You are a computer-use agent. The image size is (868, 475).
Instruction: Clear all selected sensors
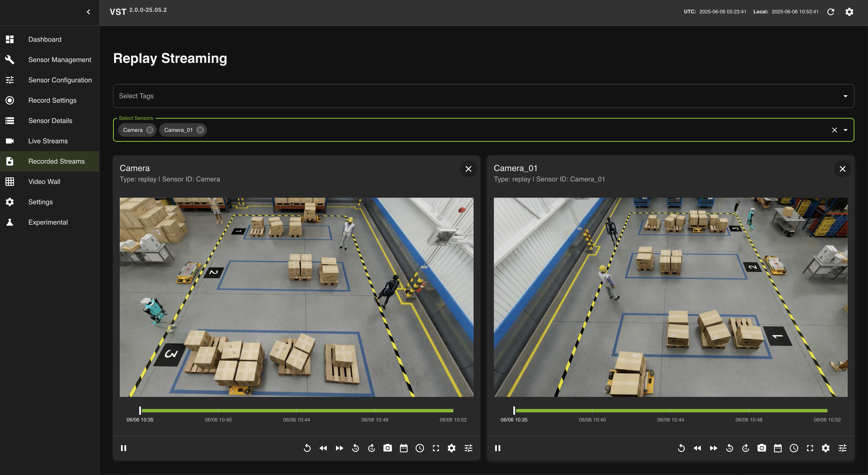click(x=834, y=130)
